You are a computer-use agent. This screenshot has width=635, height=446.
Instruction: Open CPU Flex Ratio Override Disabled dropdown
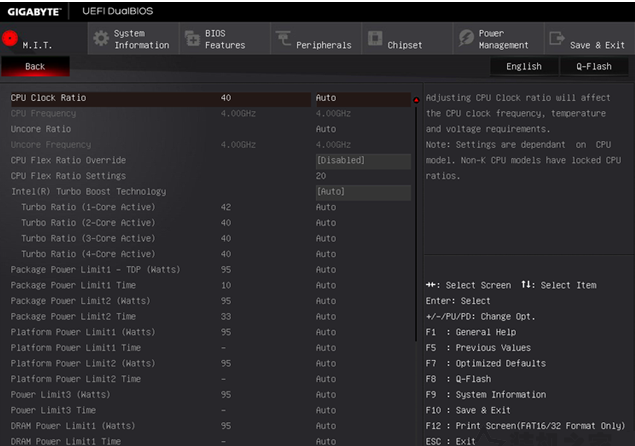click(363, 160)
